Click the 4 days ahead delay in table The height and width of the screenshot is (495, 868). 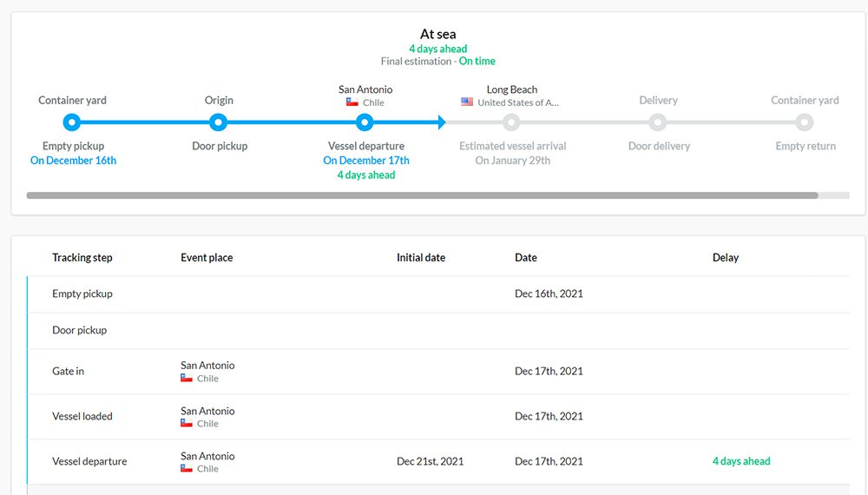741,461
